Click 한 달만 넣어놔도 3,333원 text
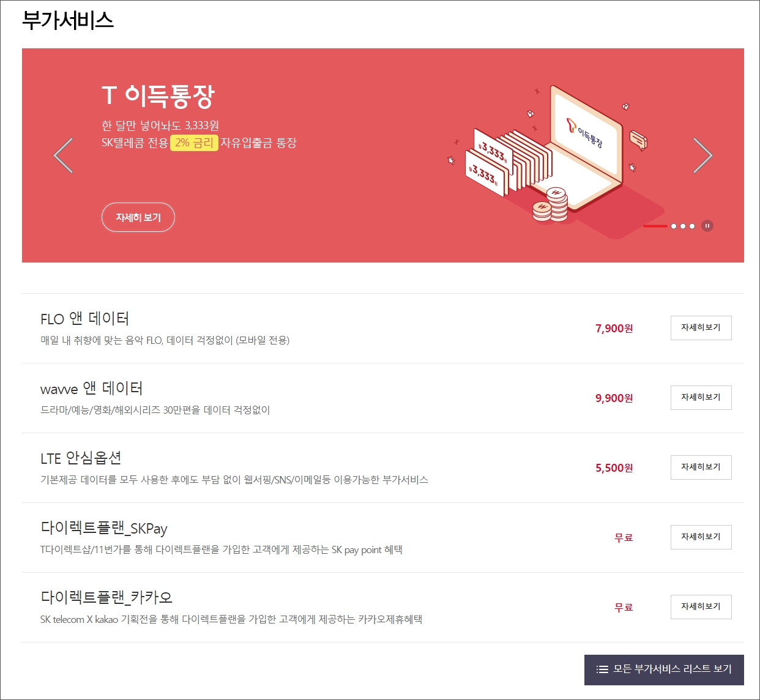 click(160, 125)
